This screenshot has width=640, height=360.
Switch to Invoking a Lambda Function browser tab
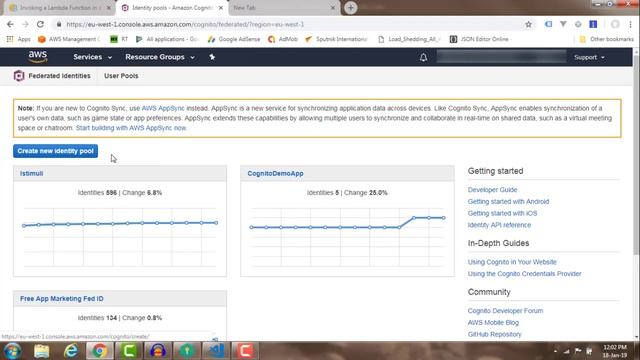(60, 8)
